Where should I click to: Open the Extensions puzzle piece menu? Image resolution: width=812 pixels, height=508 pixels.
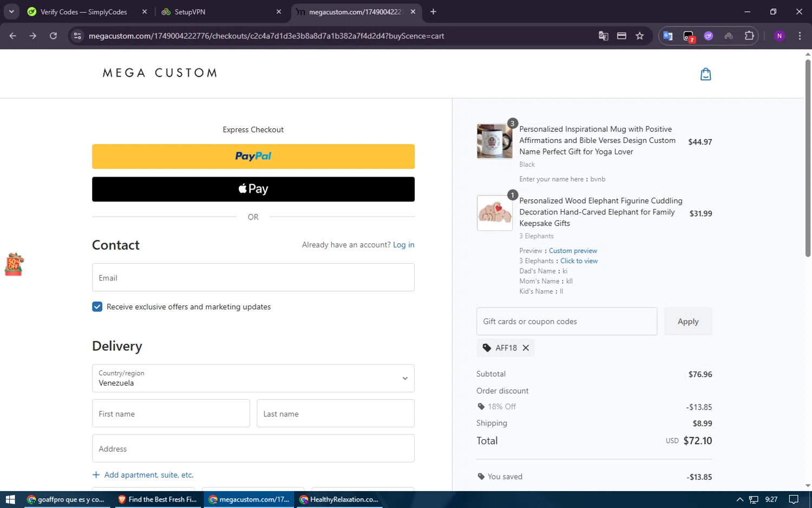pos(749,36)
